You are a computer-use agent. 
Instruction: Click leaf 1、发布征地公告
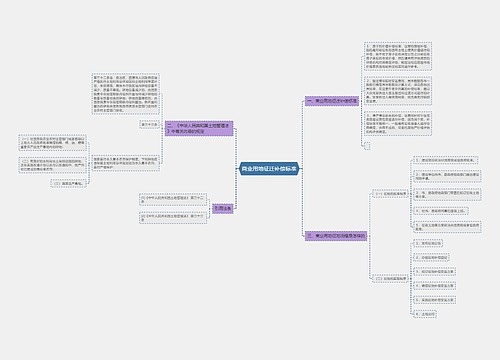428,243
